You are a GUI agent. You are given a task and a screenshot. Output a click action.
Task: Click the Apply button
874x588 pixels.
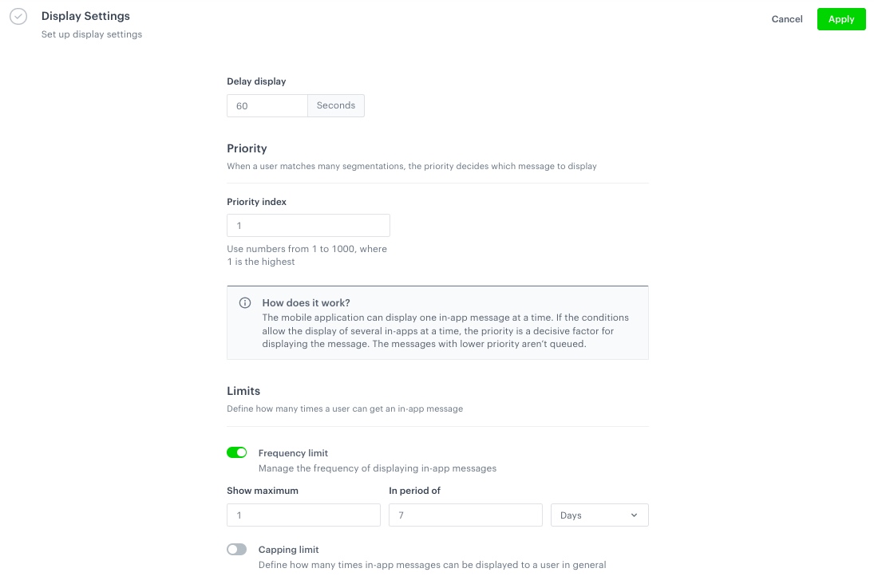click(x=841, y=18)
